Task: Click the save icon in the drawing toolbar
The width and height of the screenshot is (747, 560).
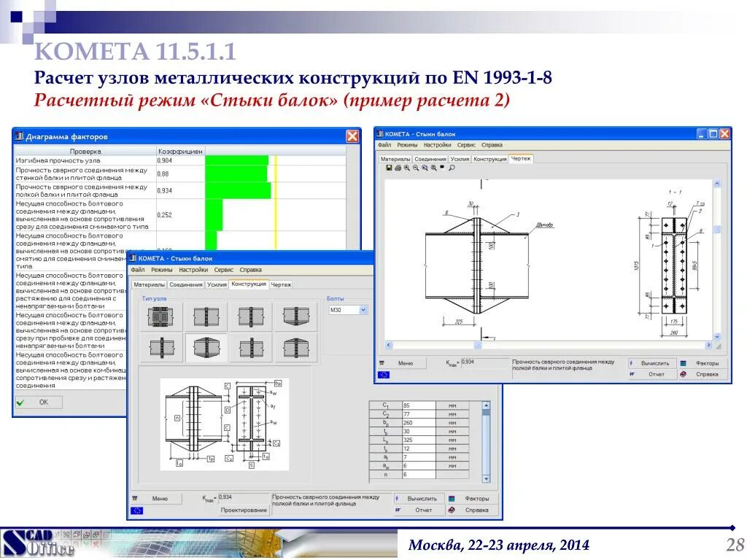Action: coord(389,168)
